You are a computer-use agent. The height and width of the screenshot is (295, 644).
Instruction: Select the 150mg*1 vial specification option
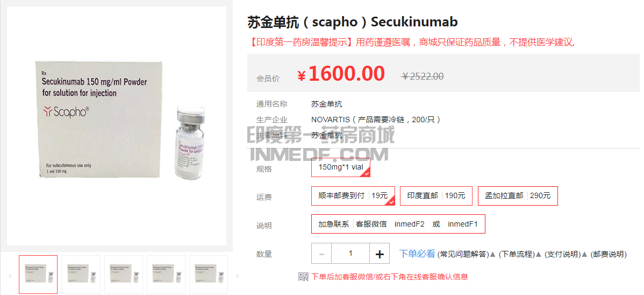point(341,168)
